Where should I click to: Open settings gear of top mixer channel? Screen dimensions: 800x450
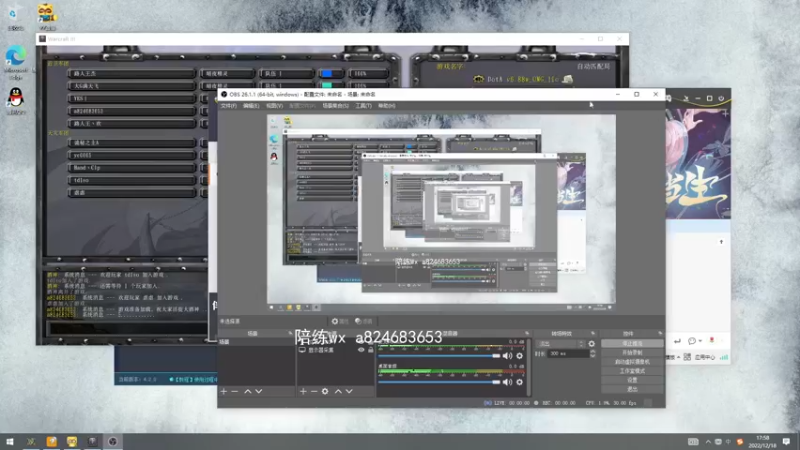coord(519,356)
